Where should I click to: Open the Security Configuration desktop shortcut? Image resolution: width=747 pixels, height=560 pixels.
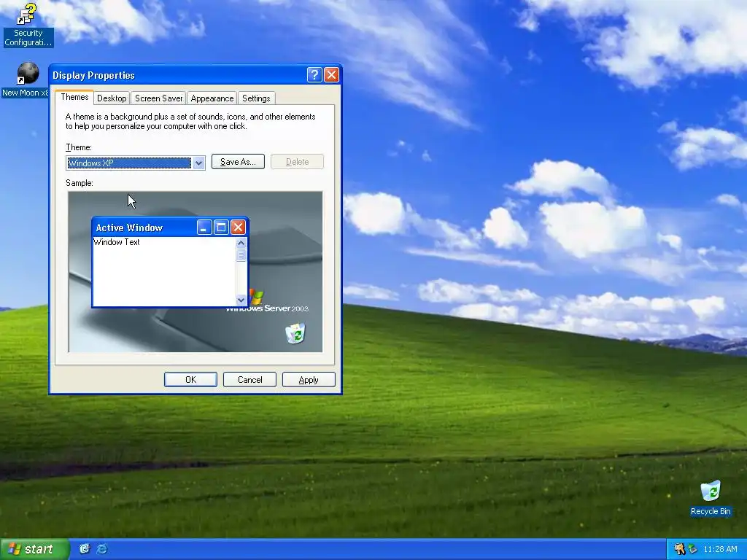(27, 25)
